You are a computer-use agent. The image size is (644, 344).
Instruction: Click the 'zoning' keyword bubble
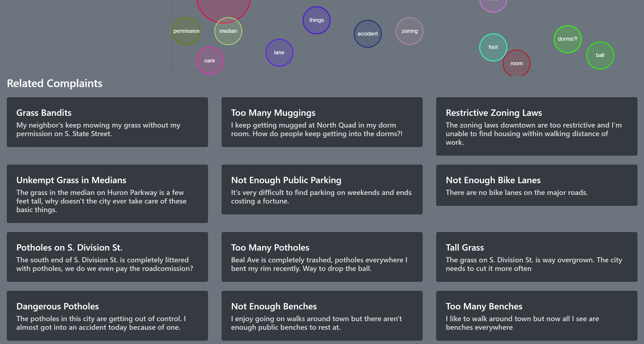pos(409,31)
